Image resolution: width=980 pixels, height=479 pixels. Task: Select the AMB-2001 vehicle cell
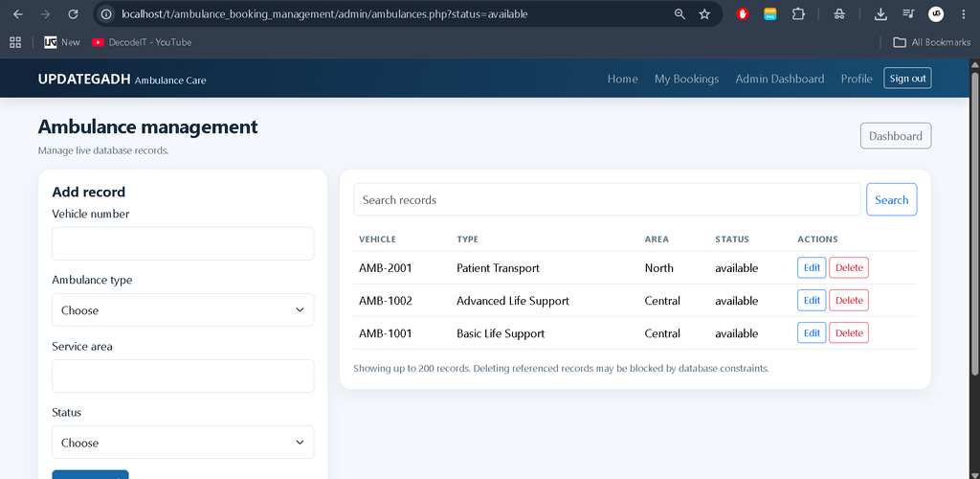pyautogui.click(x=386, y=268)
